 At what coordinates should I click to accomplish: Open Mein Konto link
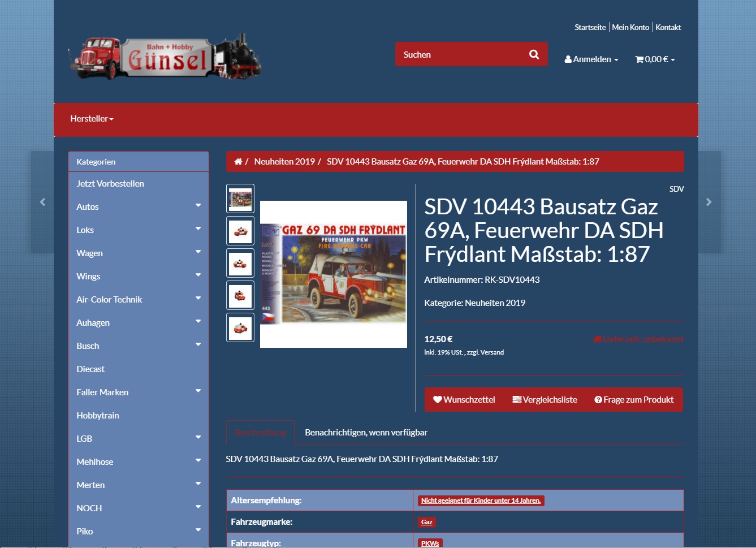click(x=630, y=27)
